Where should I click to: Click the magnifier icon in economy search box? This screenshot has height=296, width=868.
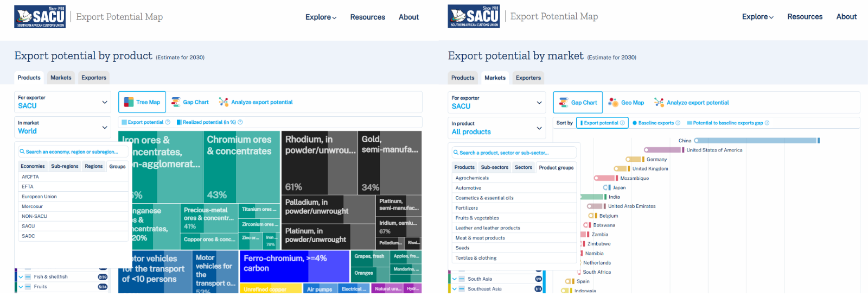coord(22,152)
